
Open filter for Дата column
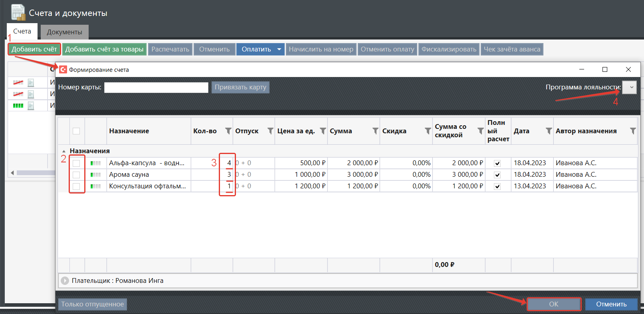pyautogui.click(x=549, y=131)
